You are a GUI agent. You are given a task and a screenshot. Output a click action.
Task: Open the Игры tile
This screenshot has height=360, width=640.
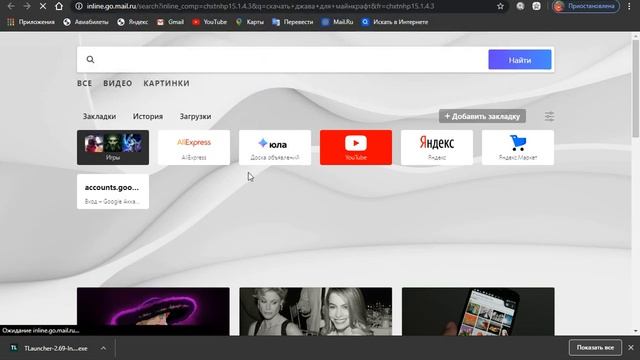[x=113, y=147]
